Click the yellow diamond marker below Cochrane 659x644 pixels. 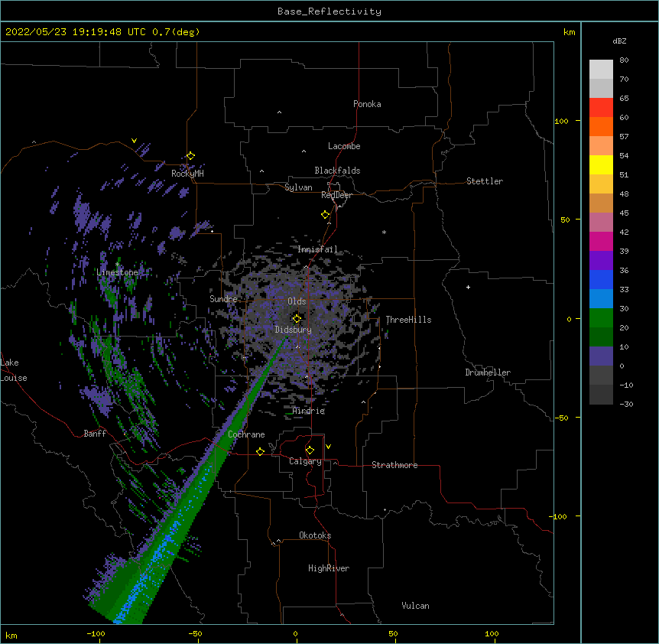(260, 451)
